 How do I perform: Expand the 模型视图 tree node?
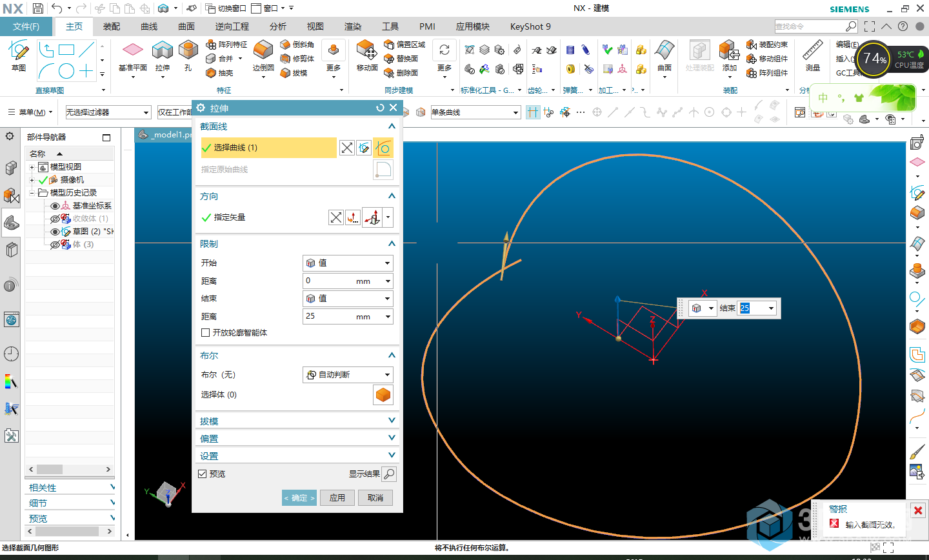pyautogui.click(x=32, y=167)
